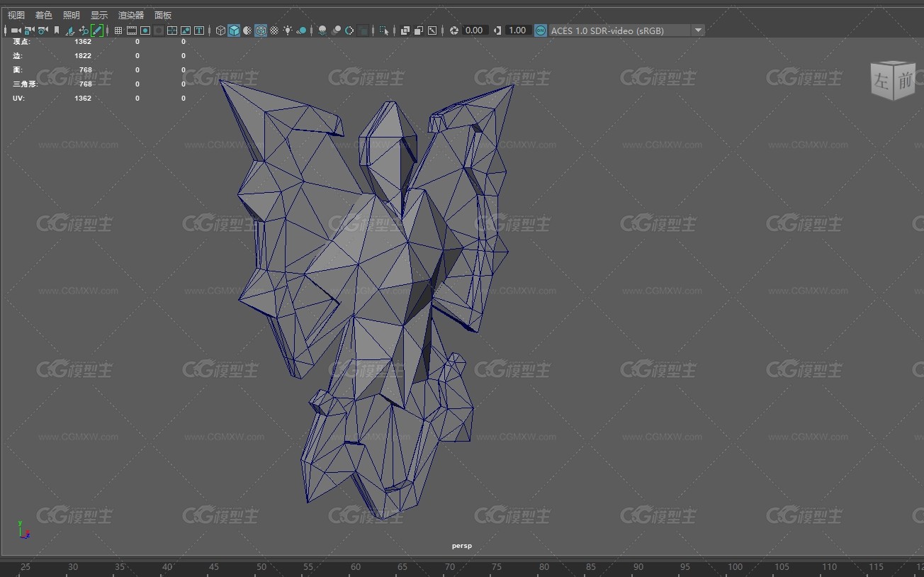Toggle the X-Ray Joints icon
Screen dimensions: 924x577
pos(432,30)
